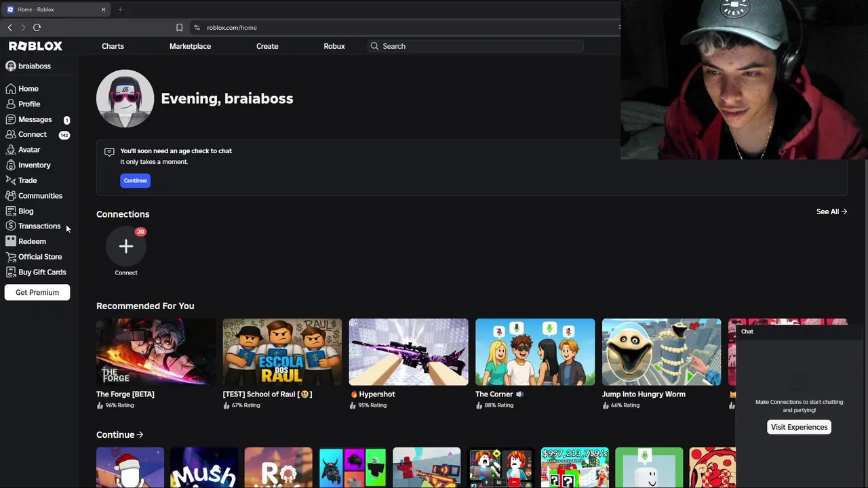Click the plus Connect circle under Connections
868x488 pixels.
126,246
